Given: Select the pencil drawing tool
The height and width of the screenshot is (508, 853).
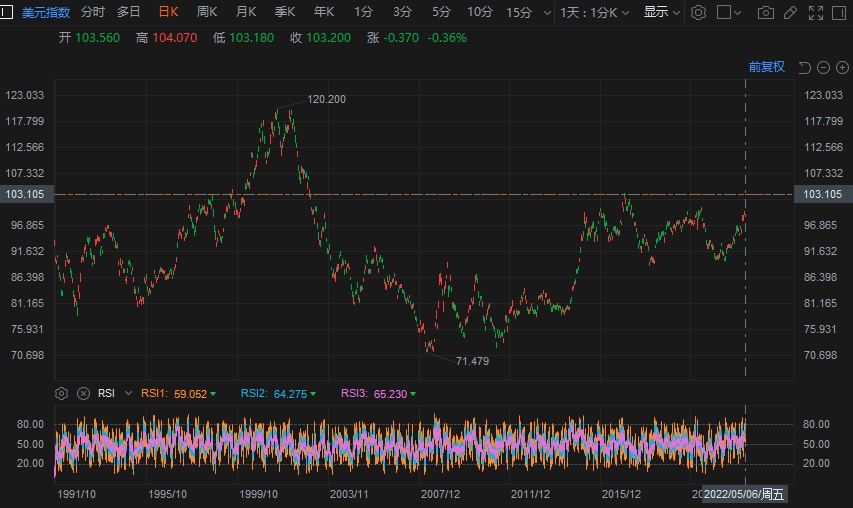Looking at the screenshot, I should (791, 12).
